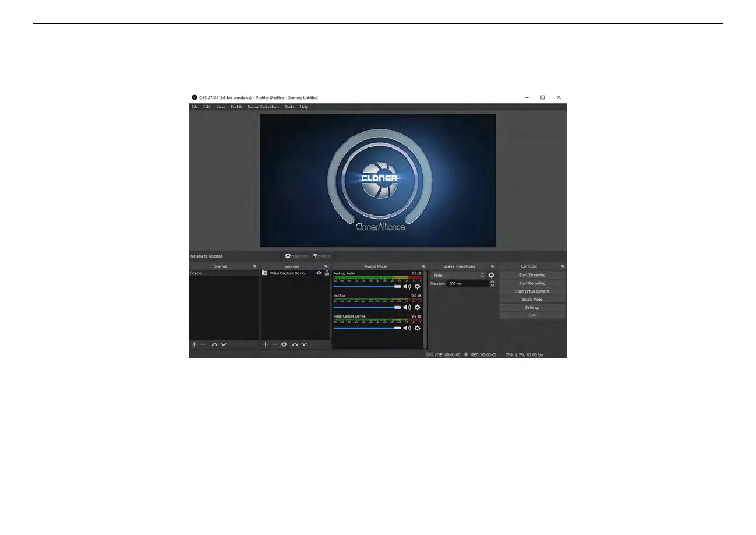Viewport: 756px width, 535px height.
Task: Click the ClonerAlliance preview canvas
Action: [x=377, y=180]
